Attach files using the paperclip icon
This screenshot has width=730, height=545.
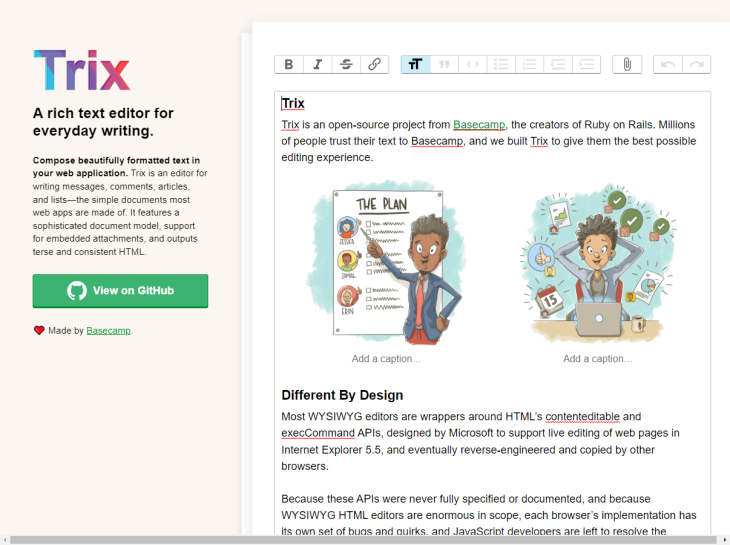click(627, 64)
